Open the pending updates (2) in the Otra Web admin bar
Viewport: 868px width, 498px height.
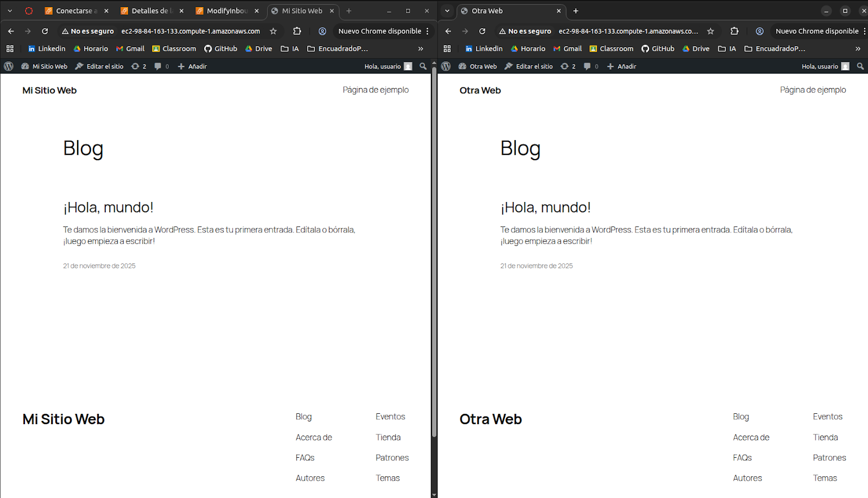click(x=568, y=66)
